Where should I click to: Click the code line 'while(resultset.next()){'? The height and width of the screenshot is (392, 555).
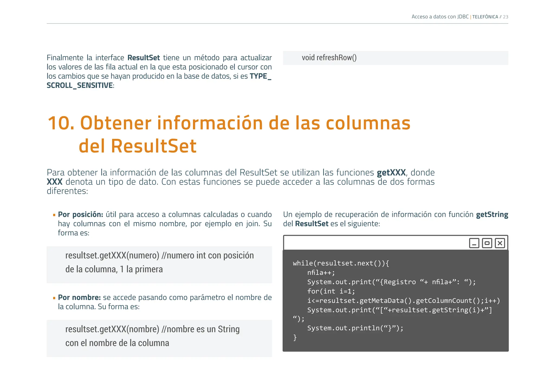341,263
